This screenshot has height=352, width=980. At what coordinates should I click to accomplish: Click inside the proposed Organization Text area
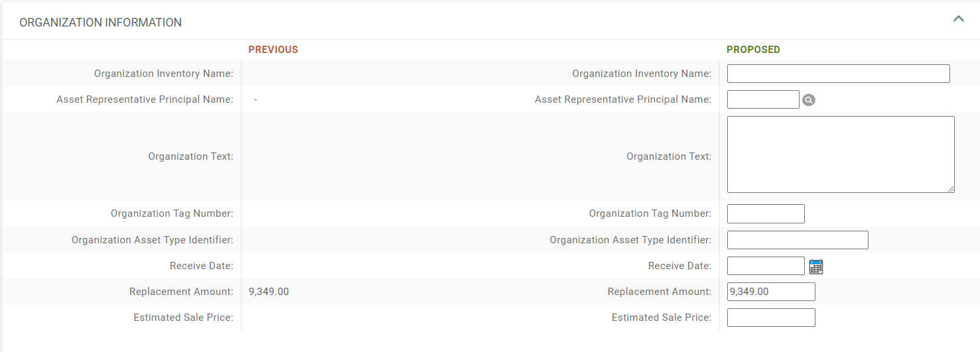[x=841, y=154]
